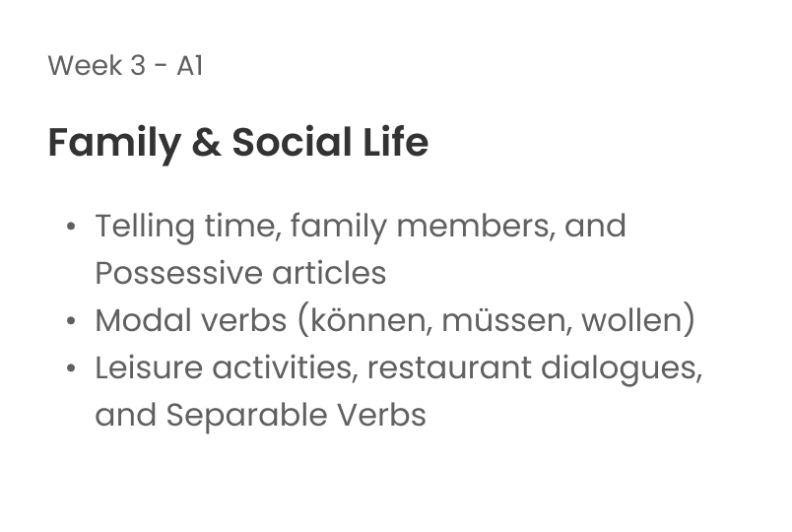Click the word "können"
This screenshot has height=532, width=792.
pyautogui.click(x=365, y=320)
